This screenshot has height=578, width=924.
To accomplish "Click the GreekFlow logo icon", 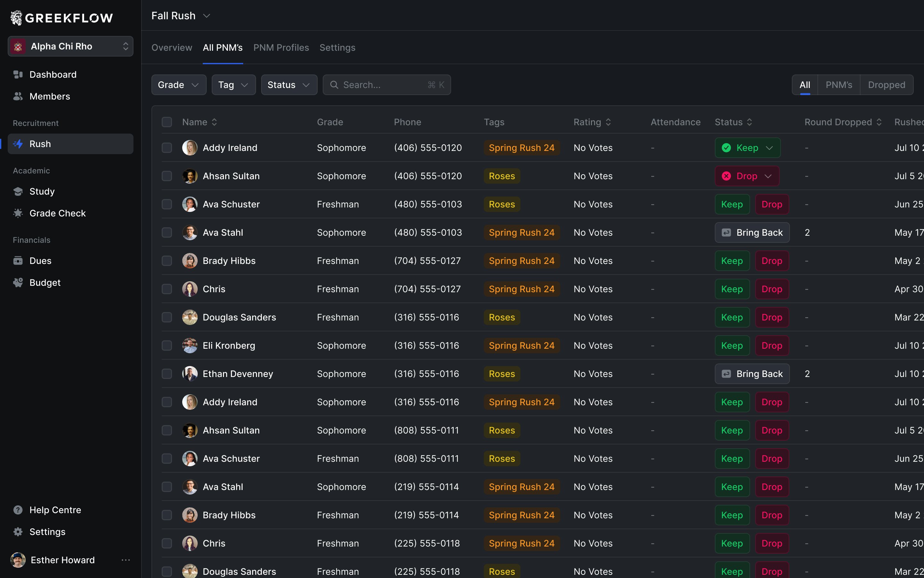I will pyautogui.click(x=16, y=18).
